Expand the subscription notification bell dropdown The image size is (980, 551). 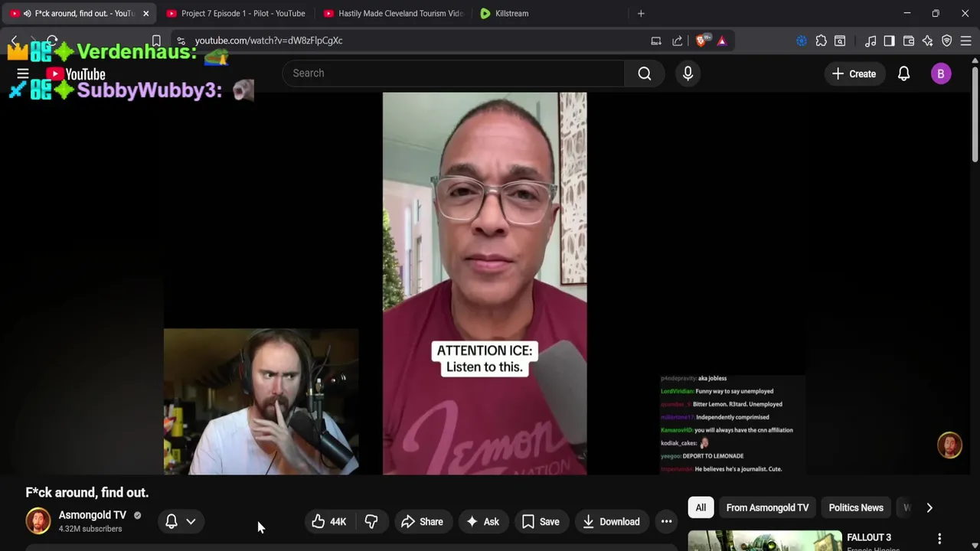pos(181,522)
